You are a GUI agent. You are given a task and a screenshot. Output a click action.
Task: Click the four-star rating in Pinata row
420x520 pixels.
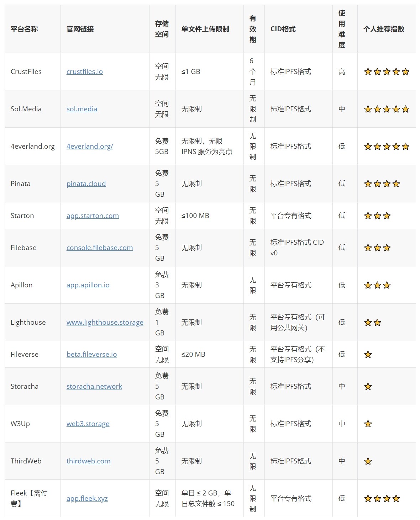(382, 184)
